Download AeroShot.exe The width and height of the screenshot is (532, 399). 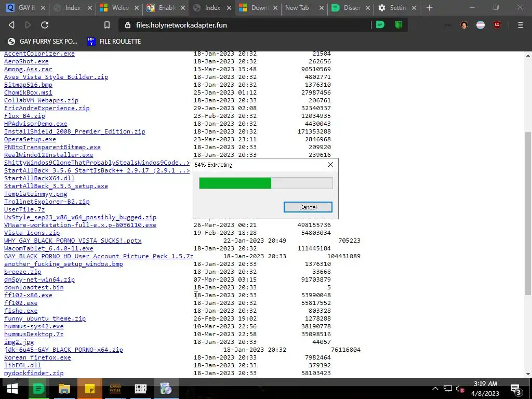pos(26,61)
